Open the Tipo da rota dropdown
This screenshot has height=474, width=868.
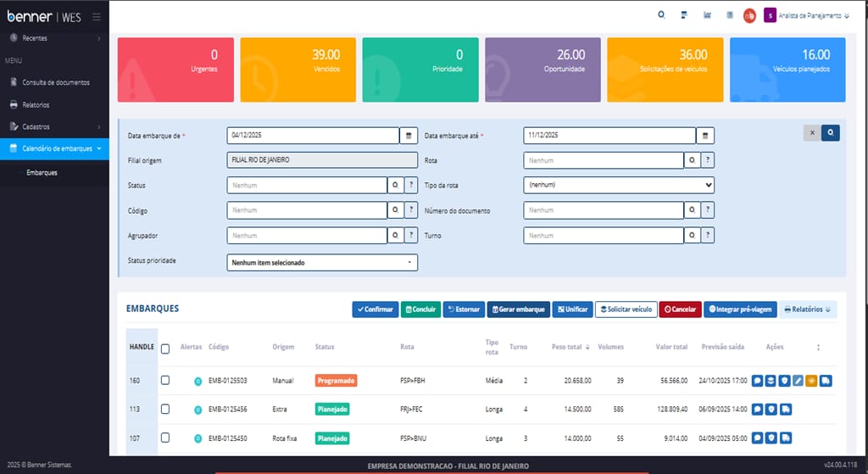[618, 185]
